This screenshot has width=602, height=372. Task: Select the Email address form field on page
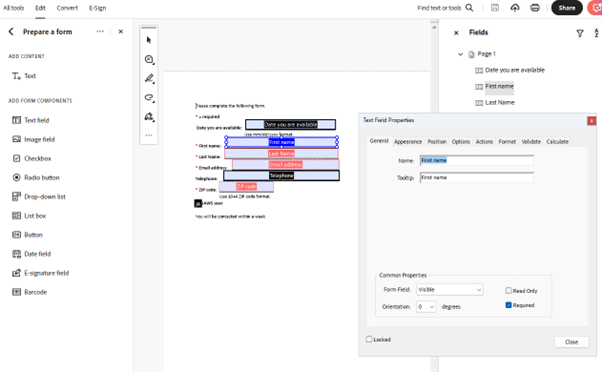click(286, 165)
